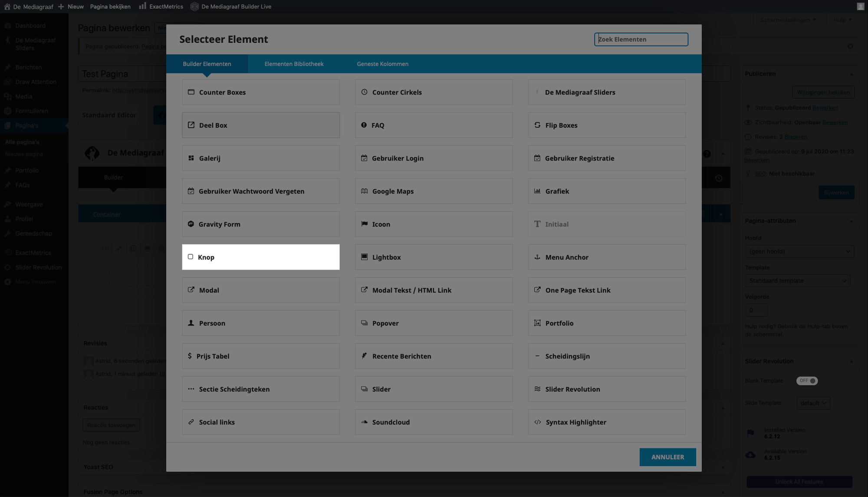This screenshot has height=497, width=868.
Task: Click the Flip Boxes refresh icon
Action: [537, 125]
